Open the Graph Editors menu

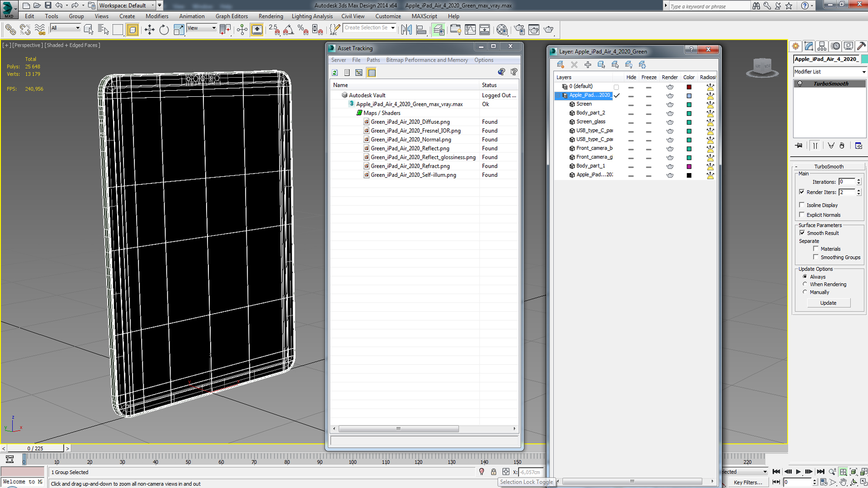(231, 16)
